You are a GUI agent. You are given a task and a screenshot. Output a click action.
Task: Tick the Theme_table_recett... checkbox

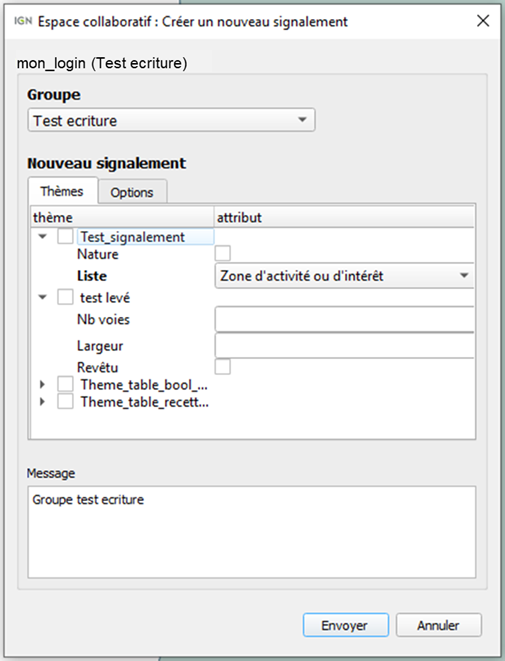click(x=65, y=401)
